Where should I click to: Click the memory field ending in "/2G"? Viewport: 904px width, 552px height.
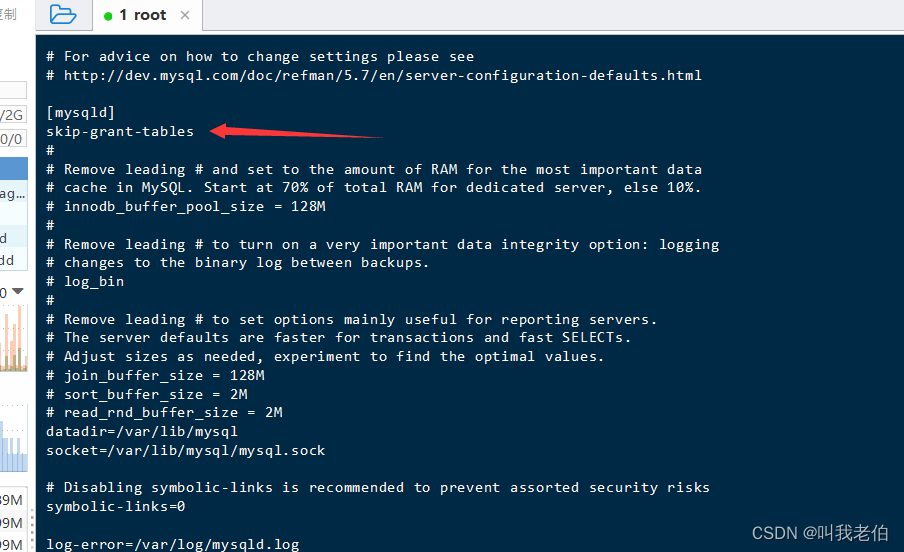pyautogui.click(x=14, y=115)
